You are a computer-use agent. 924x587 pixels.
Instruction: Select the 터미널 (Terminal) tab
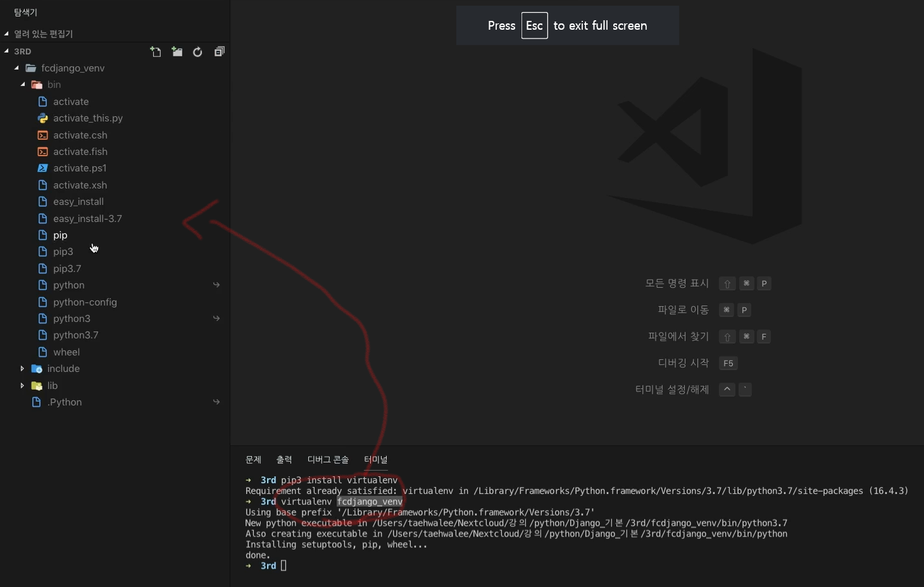click(376, 460)
